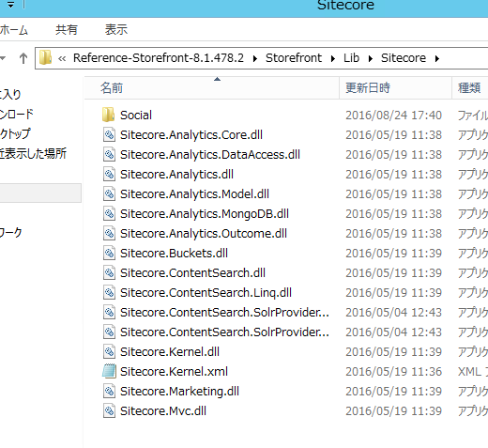The height and width of the screenshot is (448, 488).
Task: Select Sitecore.Analytics.DataAccess.dll file name
Action: [x=210, y=155]
